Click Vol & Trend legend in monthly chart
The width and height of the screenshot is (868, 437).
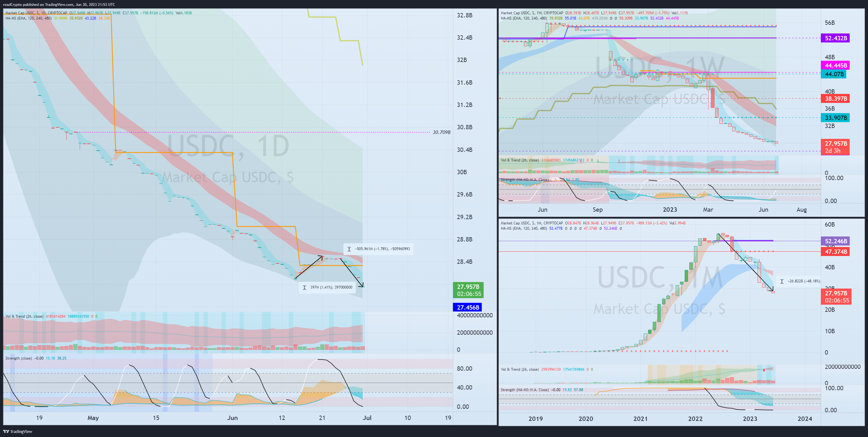[x=547, y=369]
